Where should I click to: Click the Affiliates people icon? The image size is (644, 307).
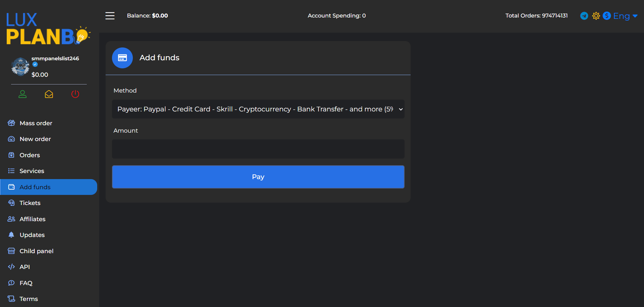(11, 219)
